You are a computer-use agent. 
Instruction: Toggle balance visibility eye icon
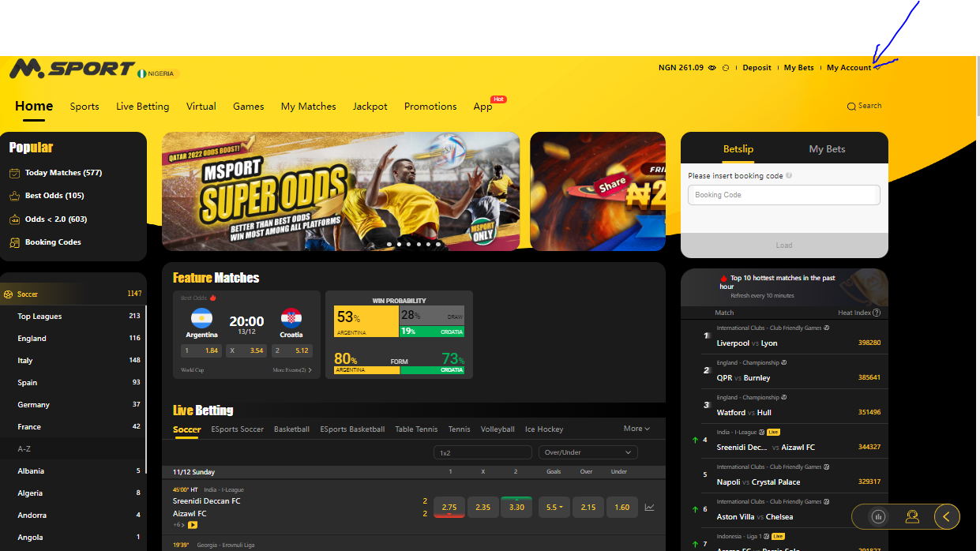[x=712, y=68]
